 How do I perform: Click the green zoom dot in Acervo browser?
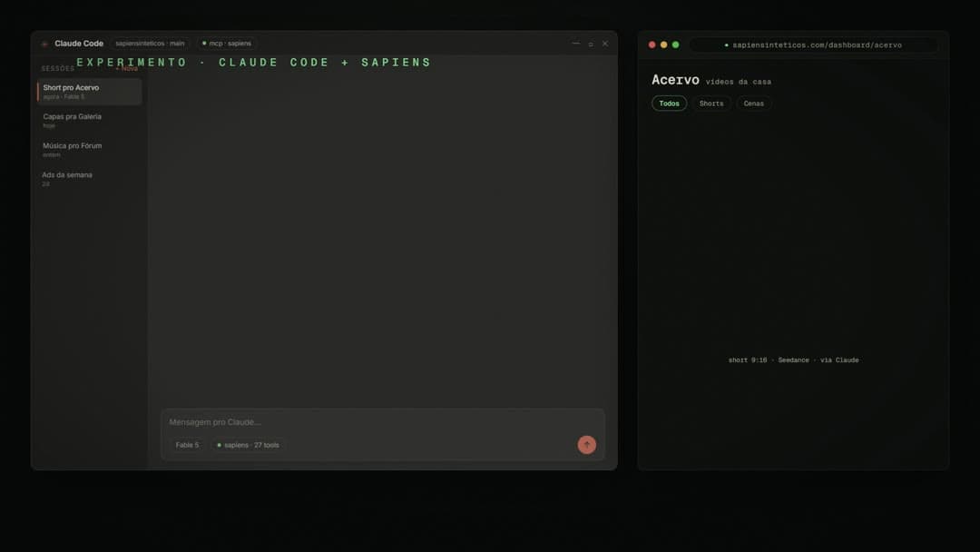[676, 45]
